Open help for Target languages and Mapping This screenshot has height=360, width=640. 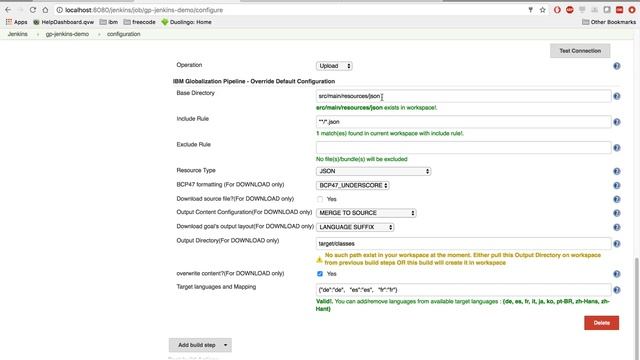[617, 290]
